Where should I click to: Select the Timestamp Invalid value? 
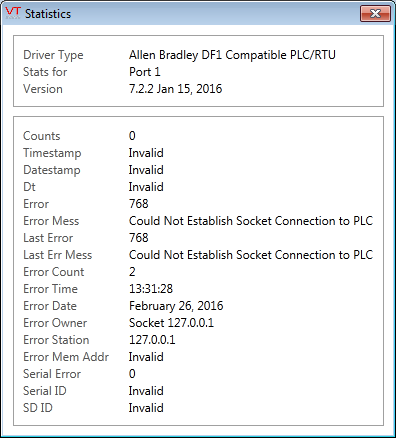146,153
